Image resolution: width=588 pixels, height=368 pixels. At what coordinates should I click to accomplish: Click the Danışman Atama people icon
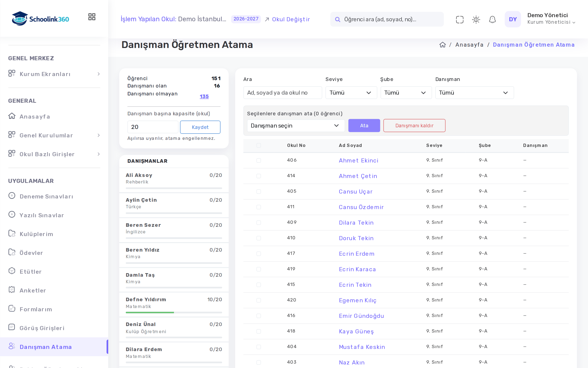click(12, 346)
